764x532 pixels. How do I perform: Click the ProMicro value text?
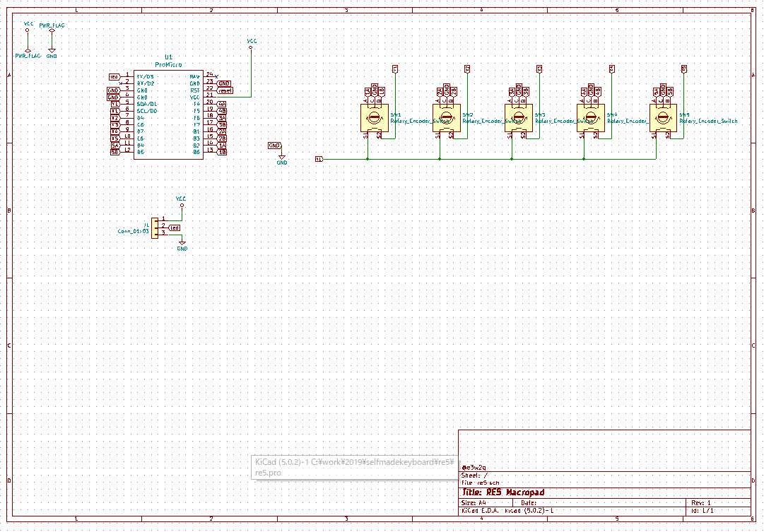pyautogui.click(x=169, y=64)
